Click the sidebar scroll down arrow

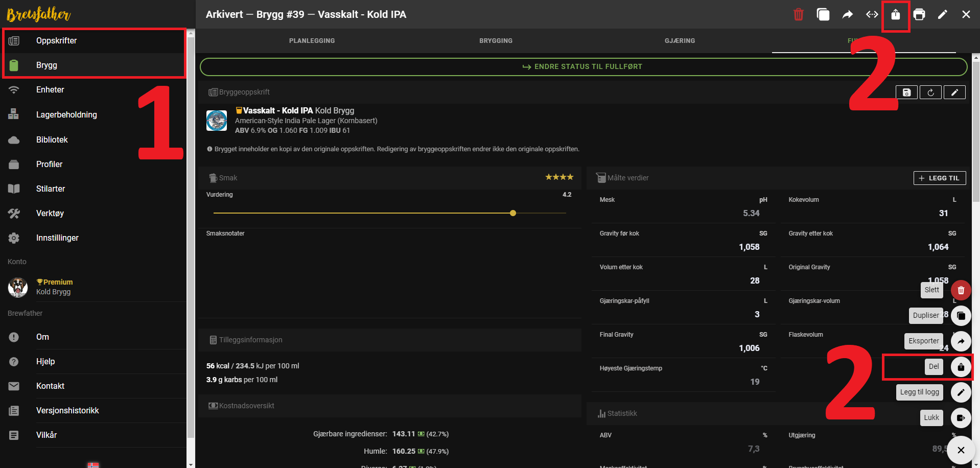point(191,464)
